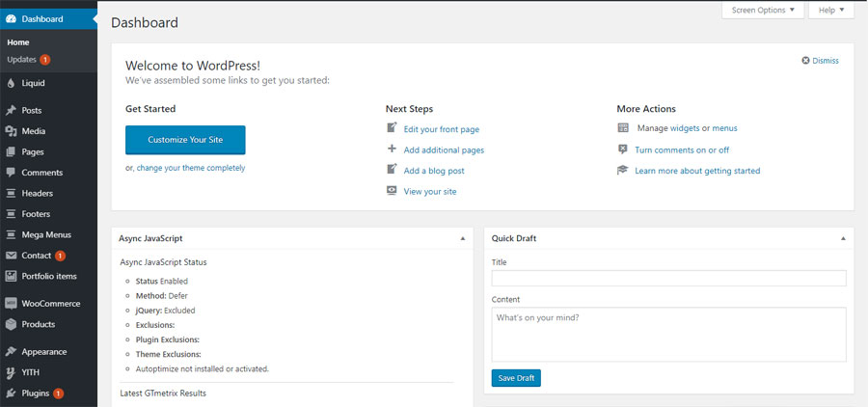Collapse the Async JavaScript widget
The image size is (868, 407).
click(x=463, y=238)
